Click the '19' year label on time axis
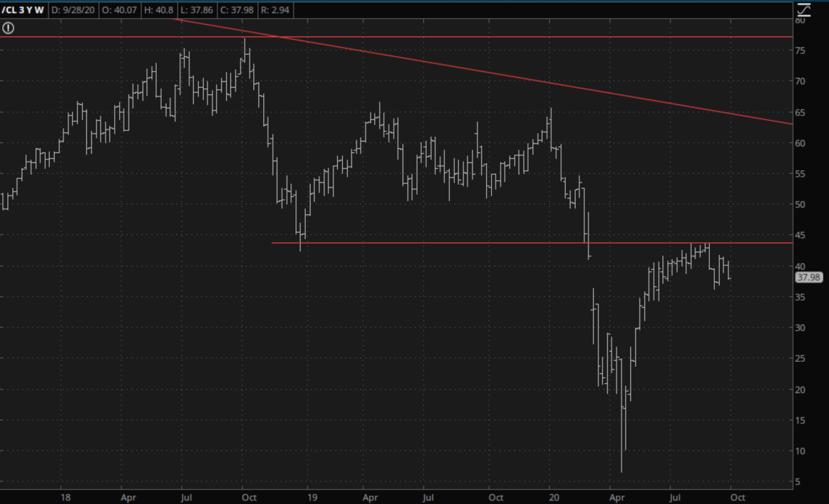 312,497
